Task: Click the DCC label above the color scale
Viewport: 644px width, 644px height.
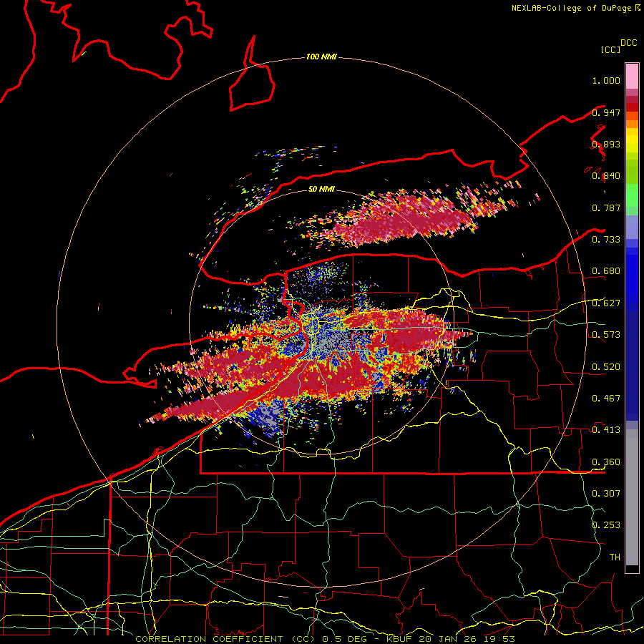Action: click(x=628, y=43)
